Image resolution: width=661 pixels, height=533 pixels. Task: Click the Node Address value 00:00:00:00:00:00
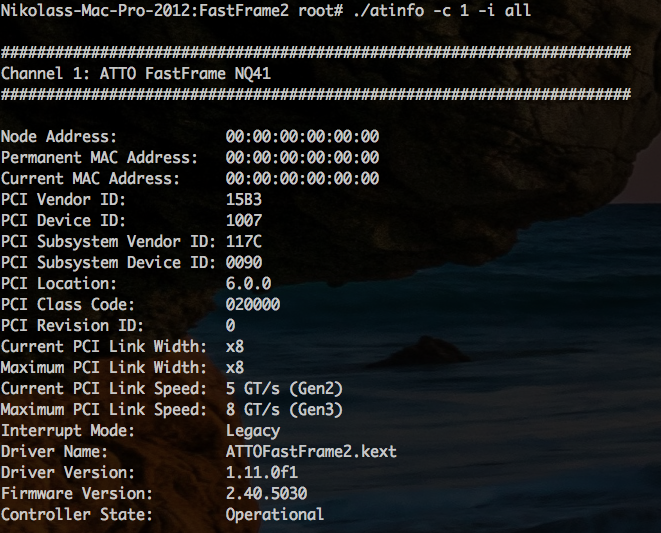[302, 137]
